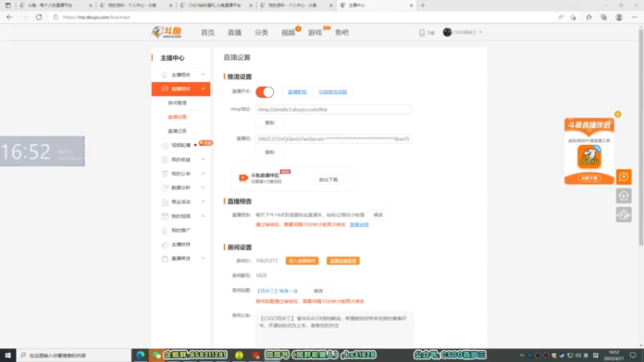
Task: Click the 主播相关 microphone icon
Action: 164,75
